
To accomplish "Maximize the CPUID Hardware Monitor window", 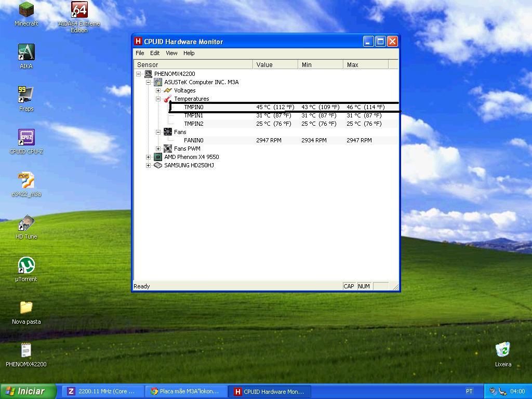I will coord(380,42).
